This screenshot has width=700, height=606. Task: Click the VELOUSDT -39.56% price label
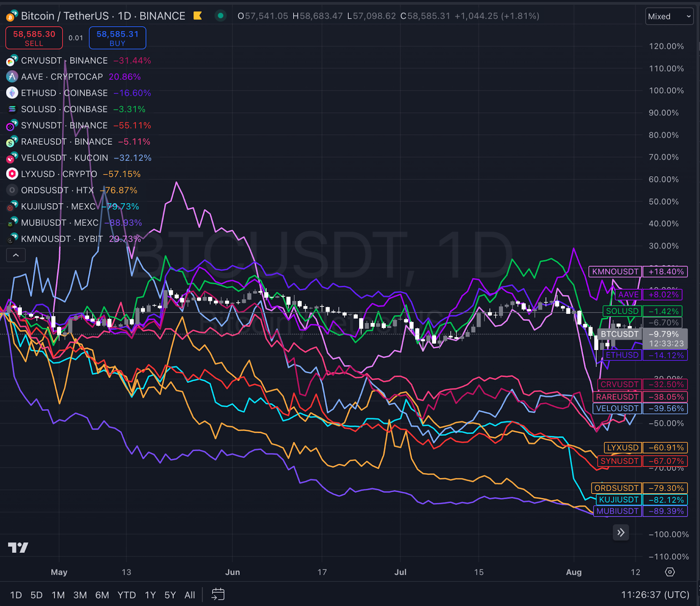pyautogui.click(x=640, y=408)
